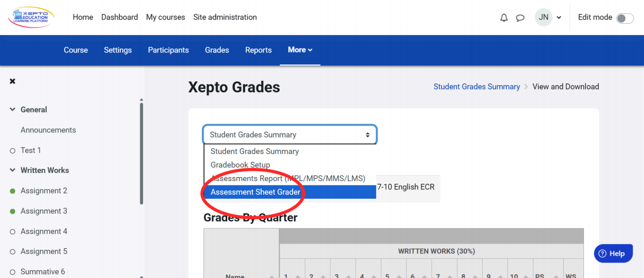Open Assignment 5 in the course index
Screen dimensions: 644x278
(44, 251)
